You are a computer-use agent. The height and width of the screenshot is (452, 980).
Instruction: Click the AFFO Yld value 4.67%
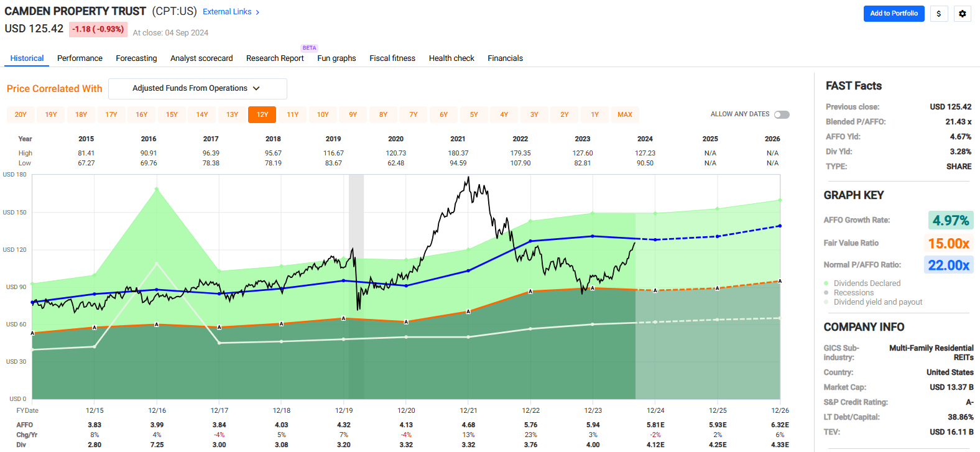tap(961, 137)
